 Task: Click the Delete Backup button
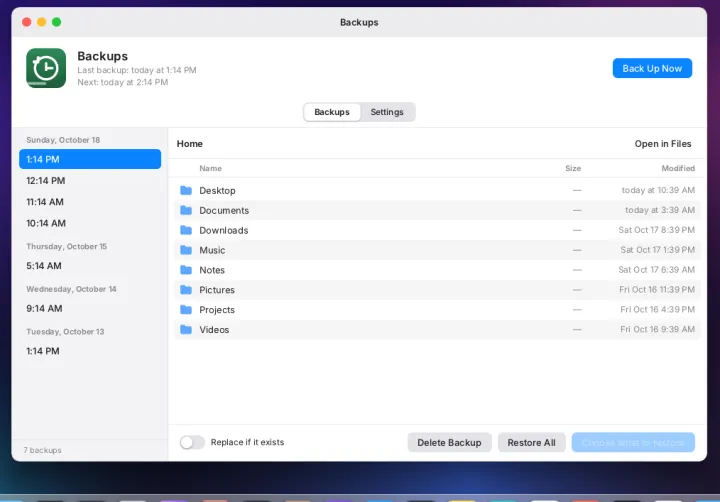click(x=449, y=443)
